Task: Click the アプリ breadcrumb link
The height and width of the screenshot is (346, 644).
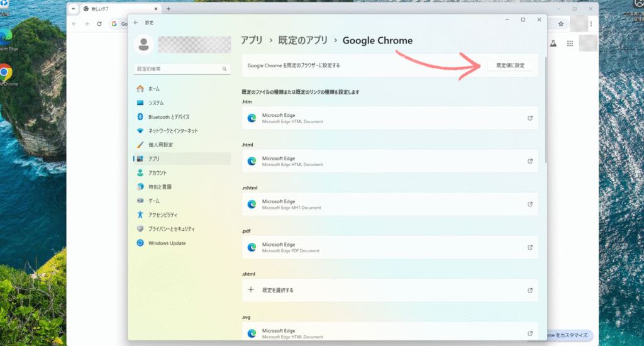Action: tap(252, 40)
